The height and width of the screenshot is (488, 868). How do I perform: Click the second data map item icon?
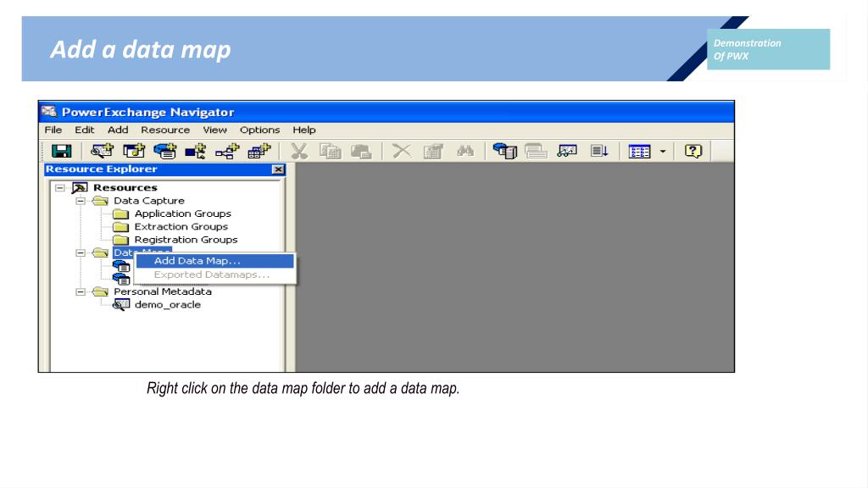click(x=121, y=279)
